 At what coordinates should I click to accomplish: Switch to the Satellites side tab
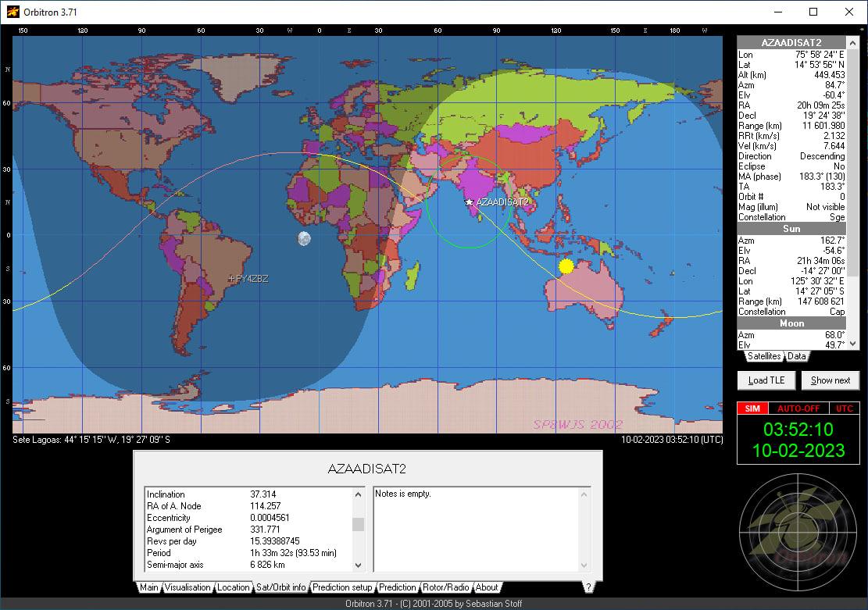coord(763,356)
